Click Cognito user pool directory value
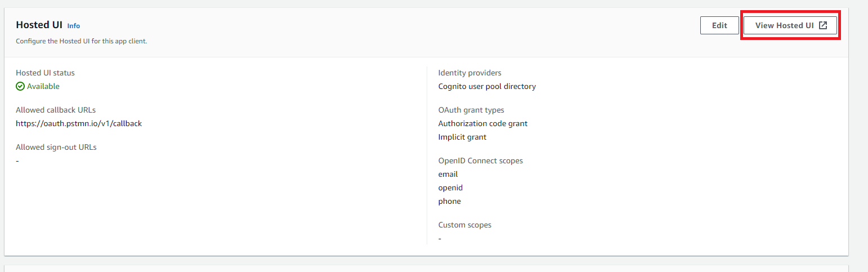The width and height of the screenshot is (868, 272). 487,86
